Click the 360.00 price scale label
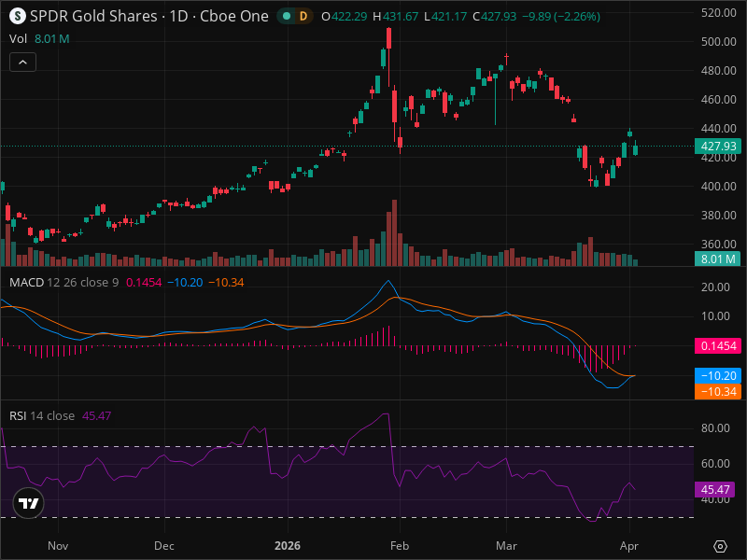The image size is (747, 560). click(x=719, y=245)
